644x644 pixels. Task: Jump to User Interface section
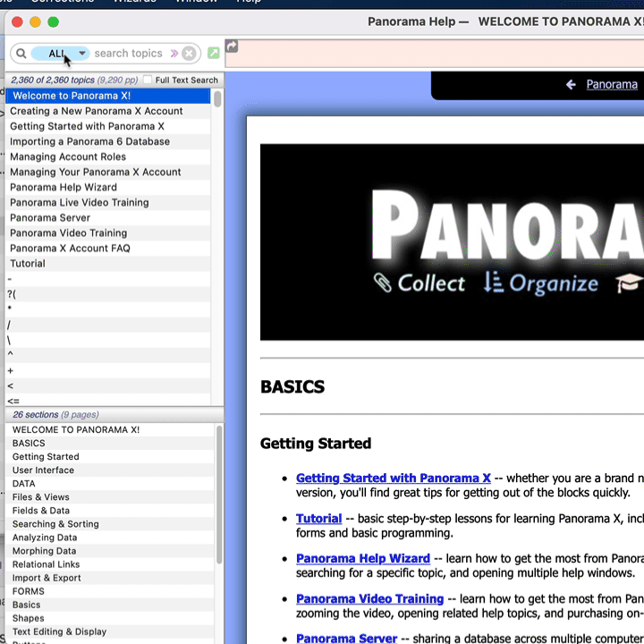pos(110,470)
